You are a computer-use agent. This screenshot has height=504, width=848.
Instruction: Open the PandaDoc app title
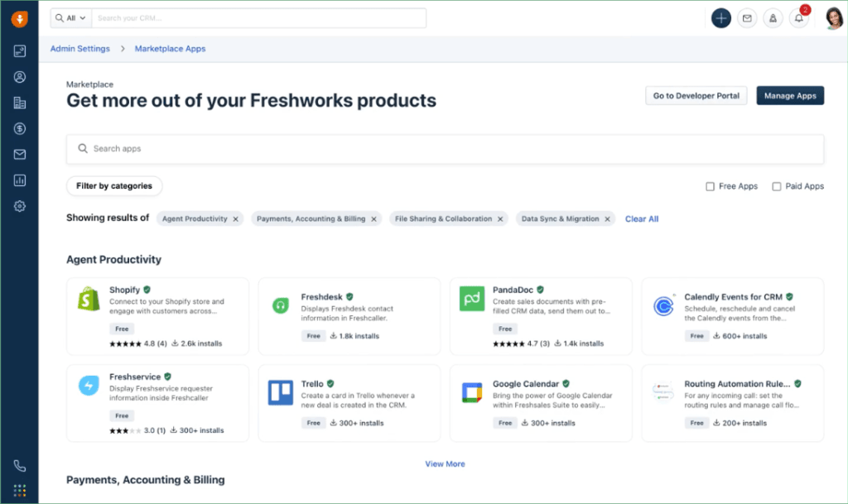pyautogui.click(x=513, y=290)
